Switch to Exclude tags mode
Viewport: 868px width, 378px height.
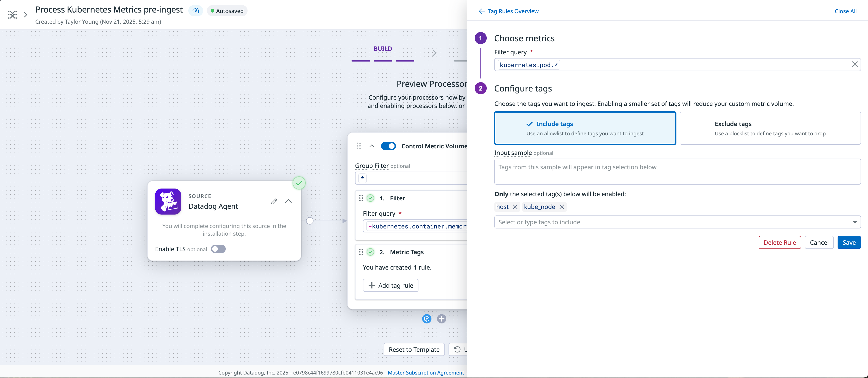click(770, 128)
